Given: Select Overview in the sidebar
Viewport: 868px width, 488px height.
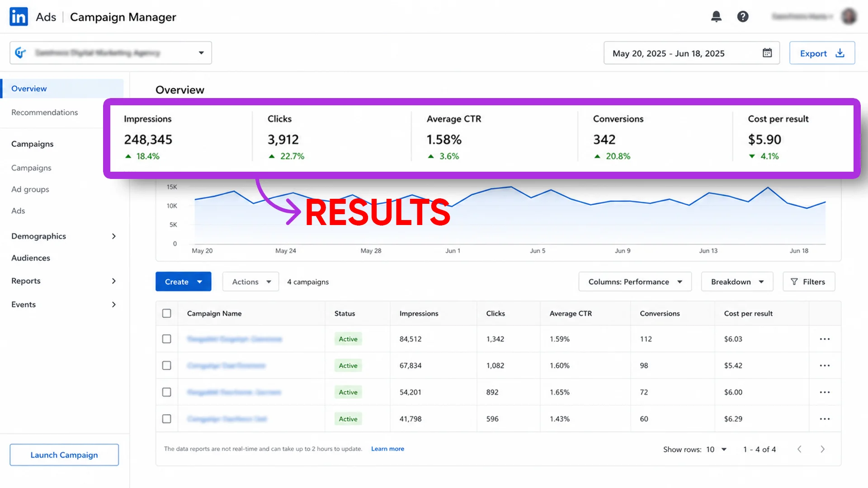Looking at the screenshot, I should tap(62, 89).
